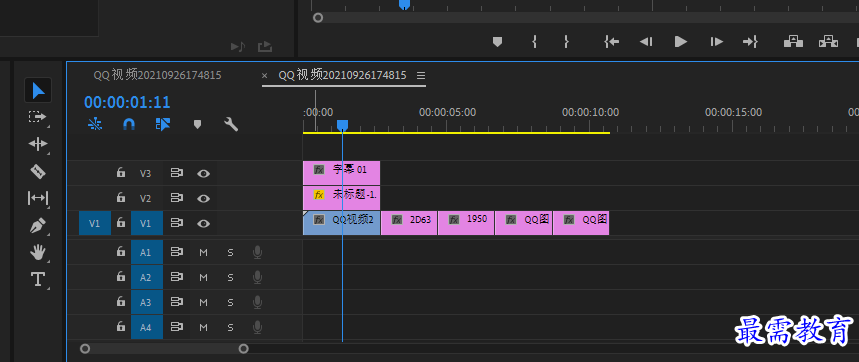The width and height of the screenshot is (859, 362).
Task: Select the 1950 clip on V1
Action: [466, 223]
